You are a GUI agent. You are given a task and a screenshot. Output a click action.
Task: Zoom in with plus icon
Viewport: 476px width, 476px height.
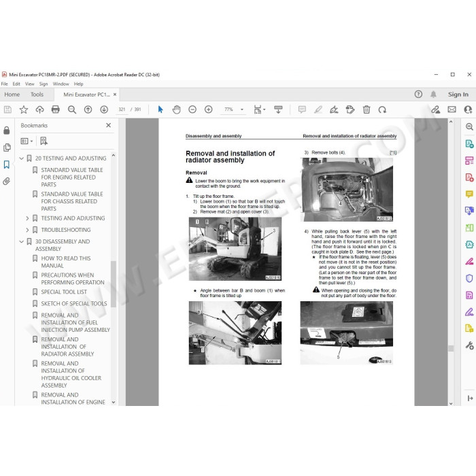click(x=209, y=109)
